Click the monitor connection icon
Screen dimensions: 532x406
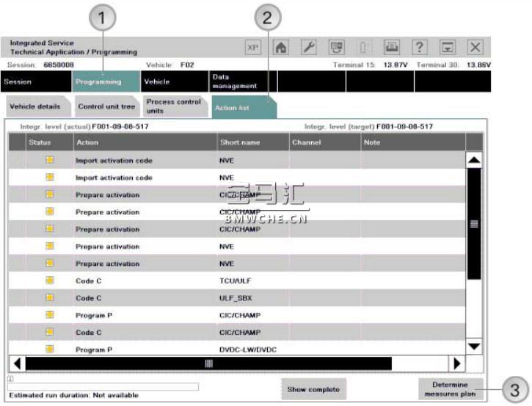point(337,47)
